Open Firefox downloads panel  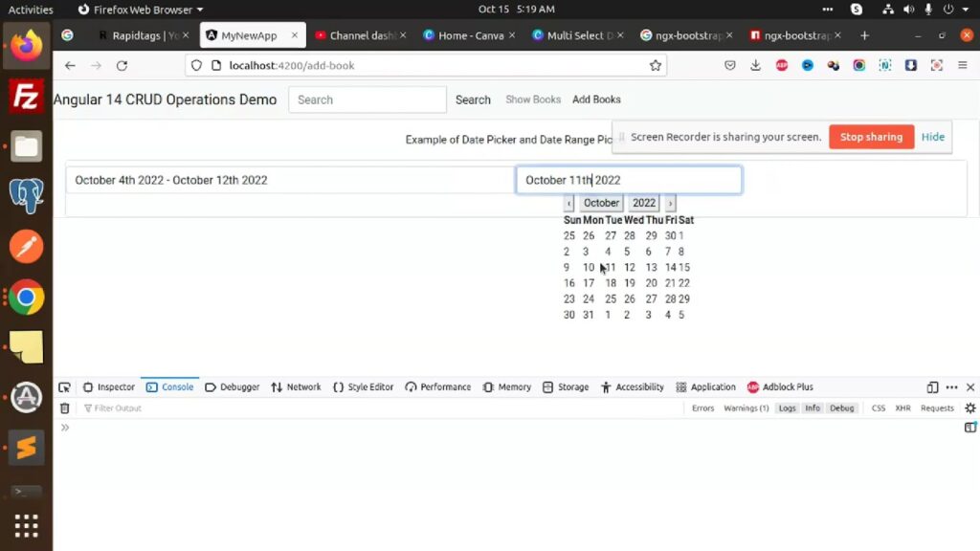[x=756, y=65]
